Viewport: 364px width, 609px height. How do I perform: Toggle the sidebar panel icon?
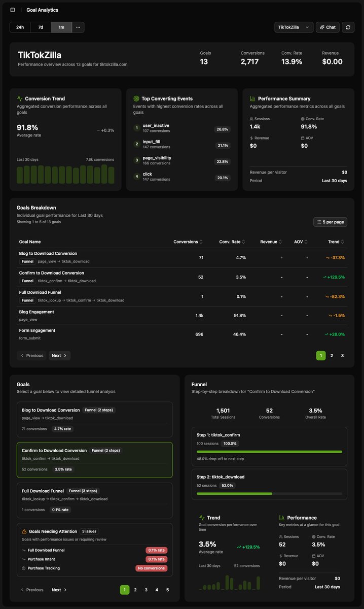(x=13, y=10)
